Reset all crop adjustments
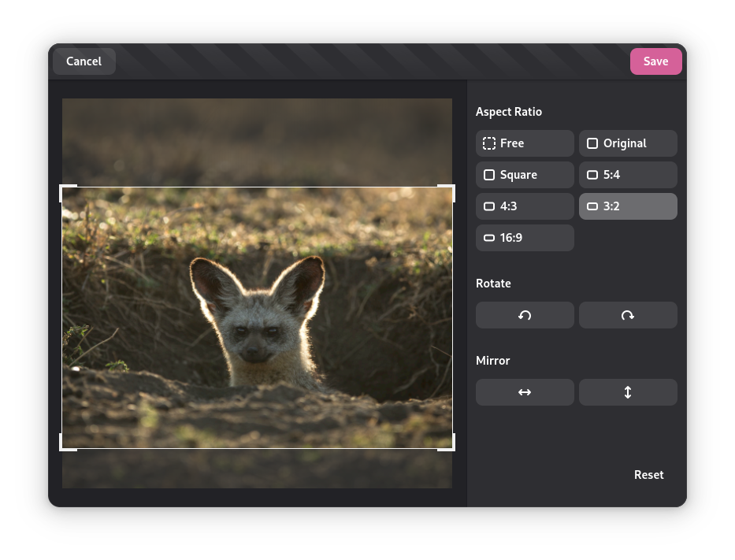The height and width of the screenshot is (560, 735). tap(648, 474)
